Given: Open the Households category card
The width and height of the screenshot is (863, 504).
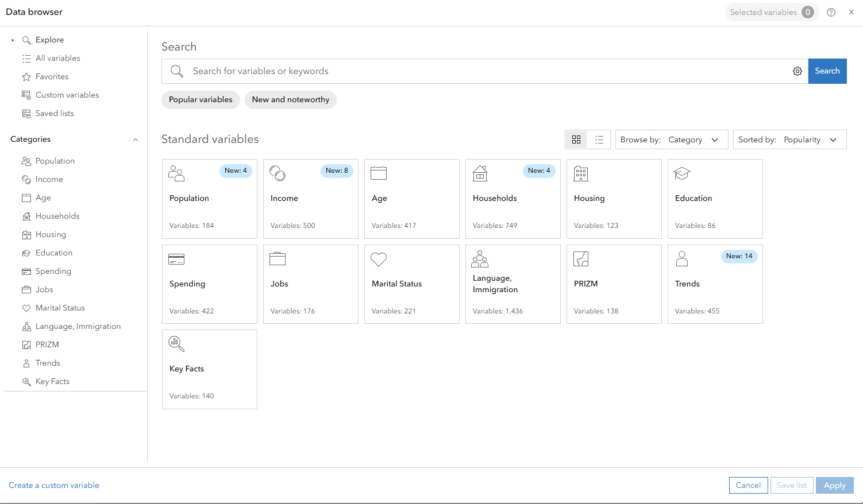Looking at the screenshot, I should (513, 199).
